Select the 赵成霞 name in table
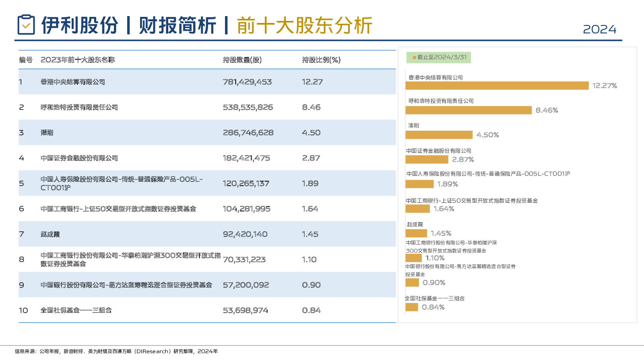 (50, 234)
